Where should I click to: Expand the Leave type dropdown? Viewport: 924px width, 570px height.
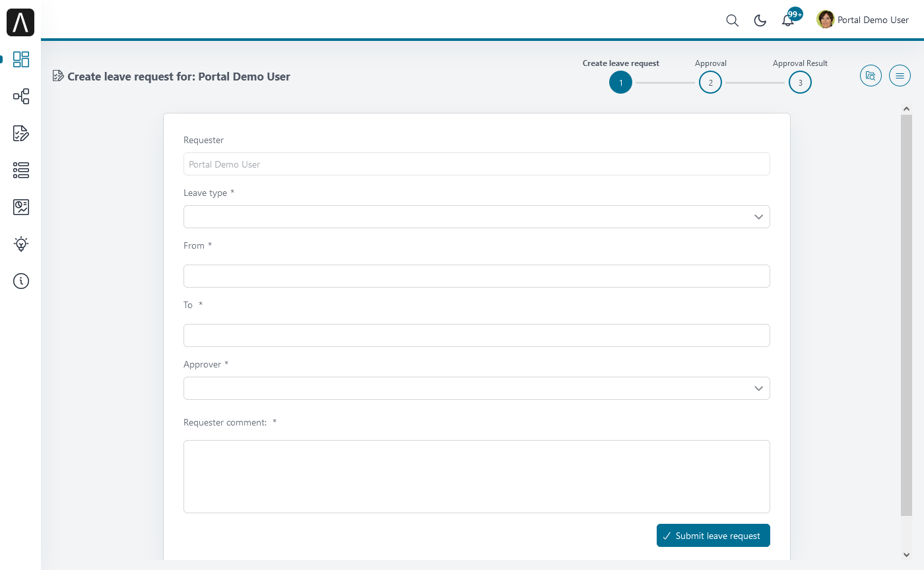point(477,217)
